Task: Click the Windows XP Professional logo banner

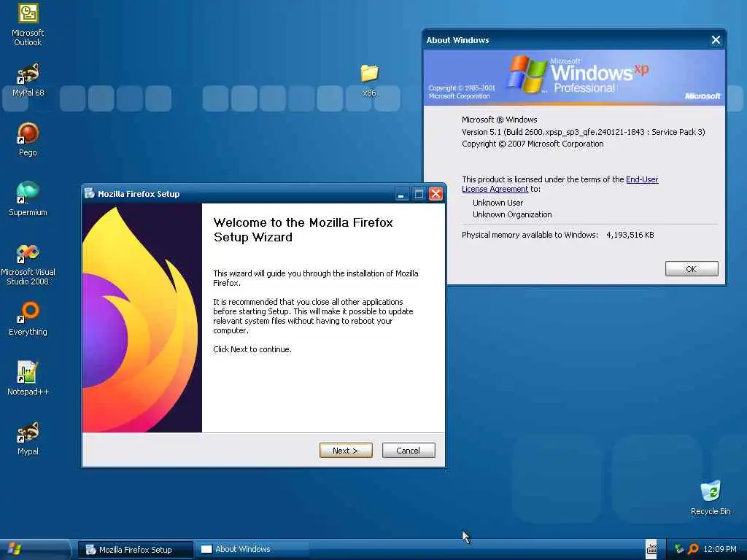Action: pos(574,77)
